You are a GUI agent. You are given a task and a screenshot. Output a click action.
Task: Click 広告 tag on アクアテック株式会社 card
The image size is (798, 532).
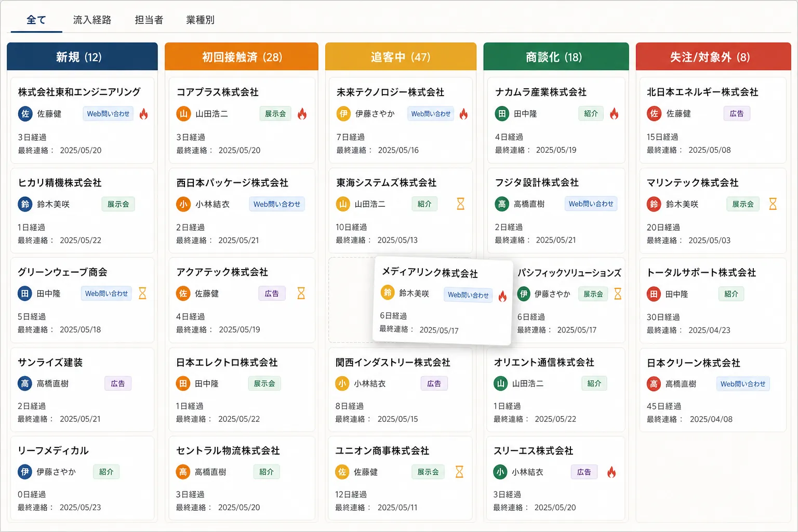click(x=272, y=294)
